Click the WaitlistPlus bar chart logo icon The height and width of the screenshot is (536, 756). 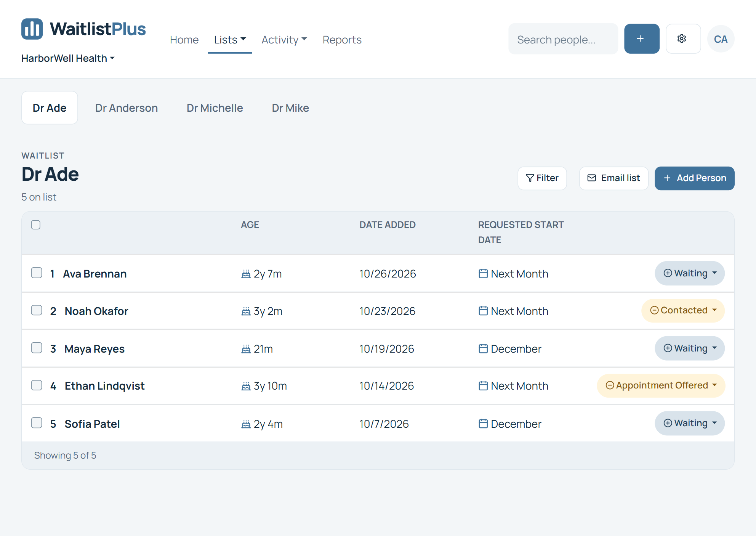click(32, 29)
